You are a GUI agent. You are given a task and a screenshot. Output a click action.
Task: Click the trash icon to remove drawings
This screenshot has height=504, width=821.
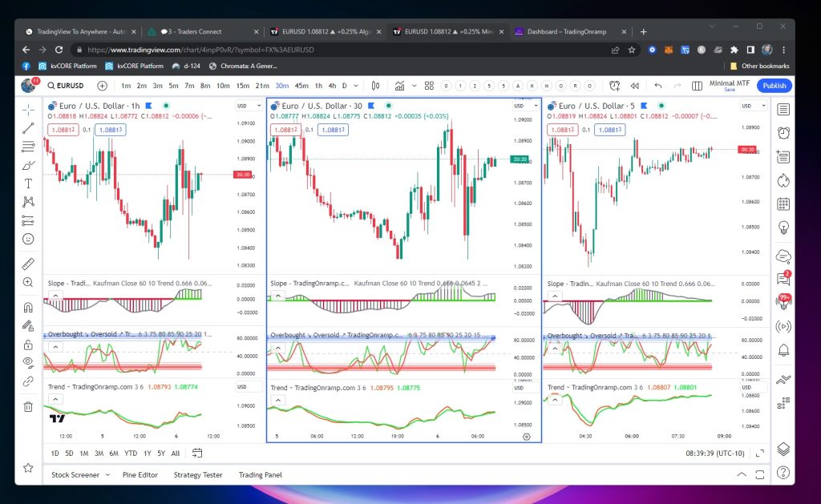pyautogui.click(x=28, y=406)
